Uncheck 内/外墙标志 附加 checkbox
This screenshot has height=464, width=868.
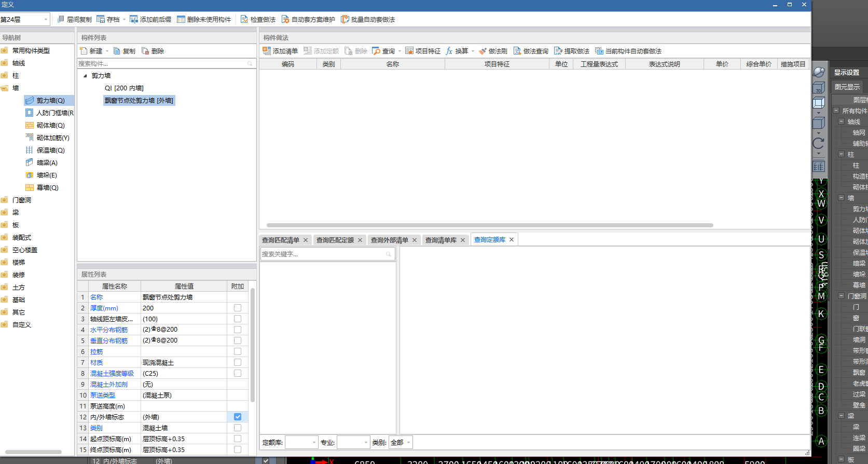(x=238, y=417)
